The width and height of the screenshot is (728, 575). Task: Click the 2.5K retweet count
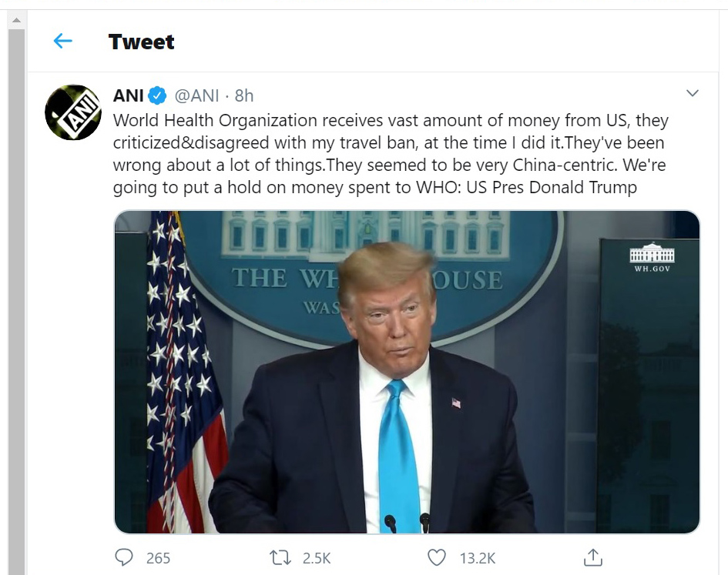point(316,558)
